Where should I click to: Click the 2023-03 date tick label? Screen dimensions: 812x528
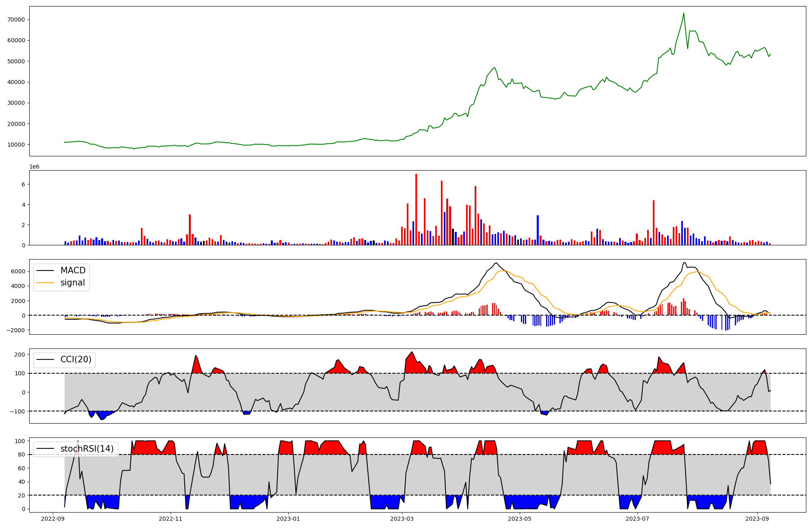click(402, 519)
